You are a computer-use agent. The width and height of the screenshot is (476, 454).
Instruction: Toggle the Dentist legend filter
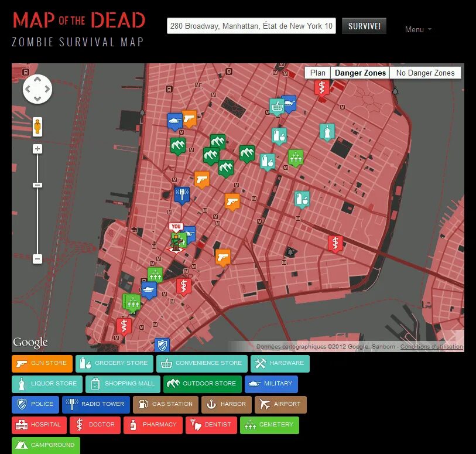click(x=211, y=425)
